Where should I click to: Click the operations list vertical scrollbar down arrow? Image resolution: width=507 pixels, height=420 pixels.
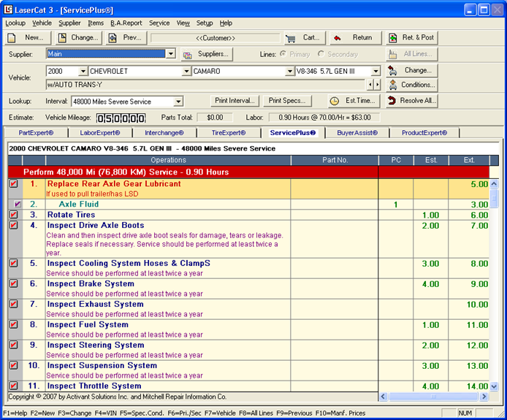tap(494, 386)
